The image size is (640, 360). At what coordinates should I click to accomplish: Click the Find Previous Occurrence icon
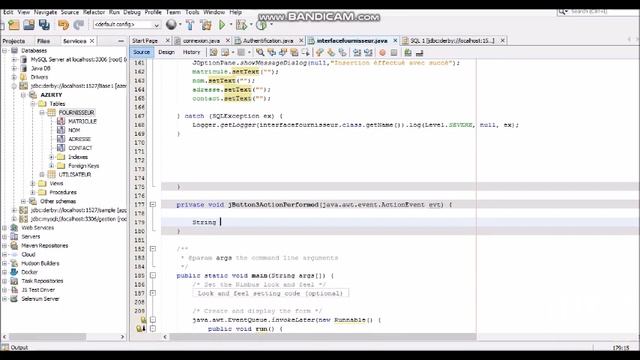(271, 52)
